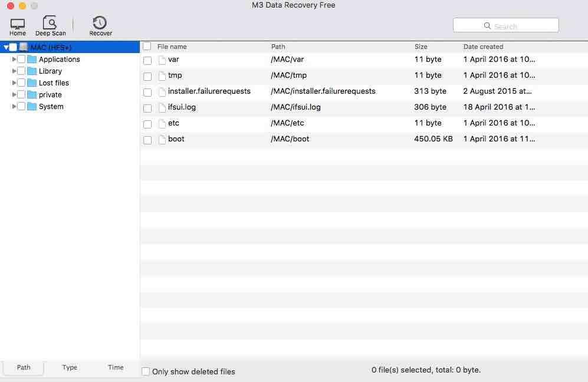Check the var file checkbox
Screen dimensions: 588x382
click(147, 60)
